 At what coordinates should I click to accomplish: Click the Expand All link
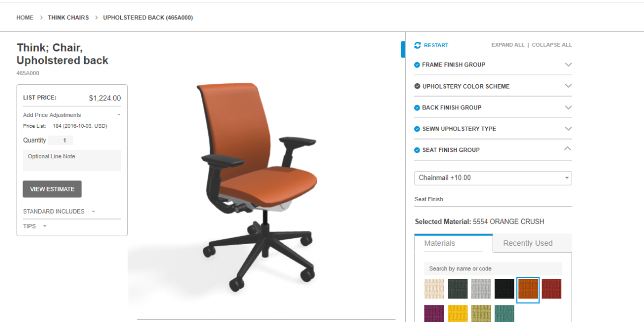(508, 45)
